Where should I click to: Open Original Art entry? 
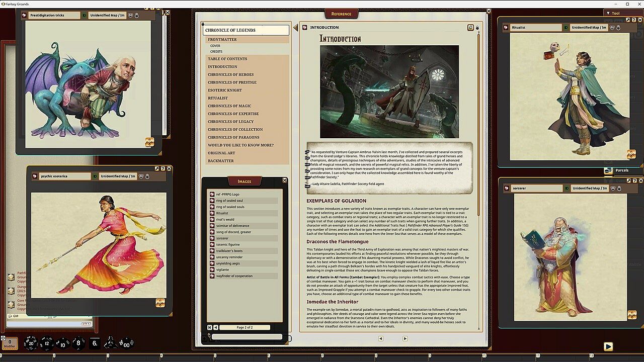(x=221, y=153)
